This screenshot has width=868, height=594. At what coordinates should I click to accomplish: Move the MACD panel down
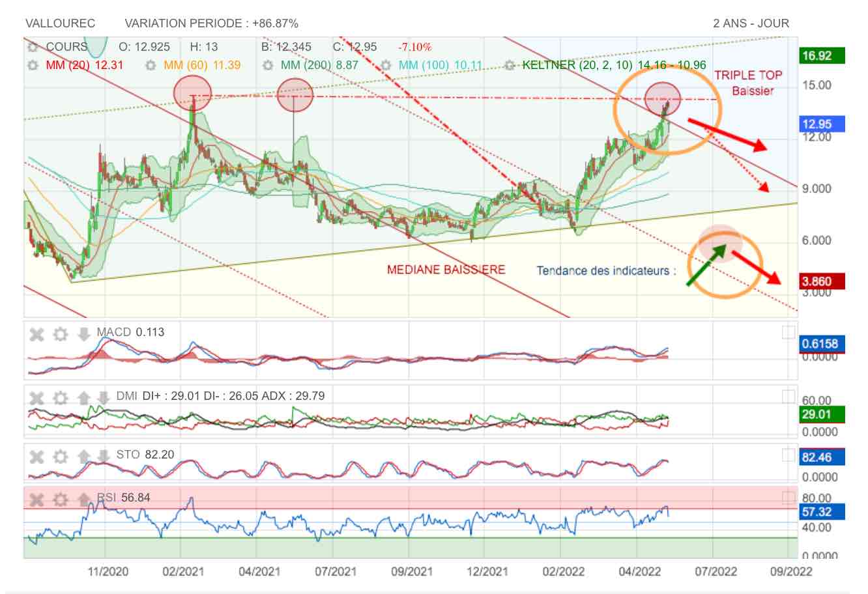click(x=83, y=335)
